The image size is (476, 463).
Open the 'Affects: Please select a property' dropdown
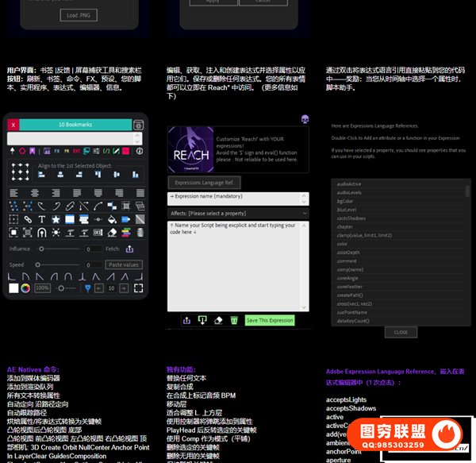point(238,214)
